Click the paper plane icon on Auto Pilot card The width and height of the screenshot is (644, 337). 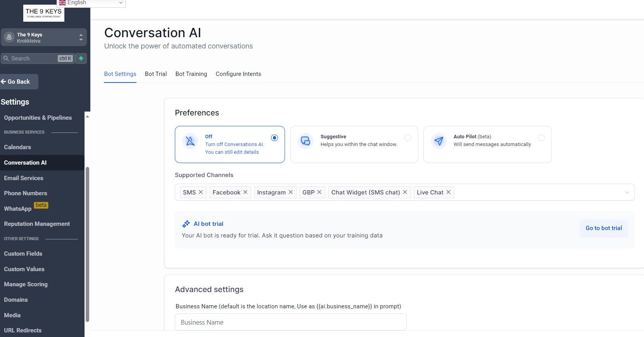[x=439, y=141]
